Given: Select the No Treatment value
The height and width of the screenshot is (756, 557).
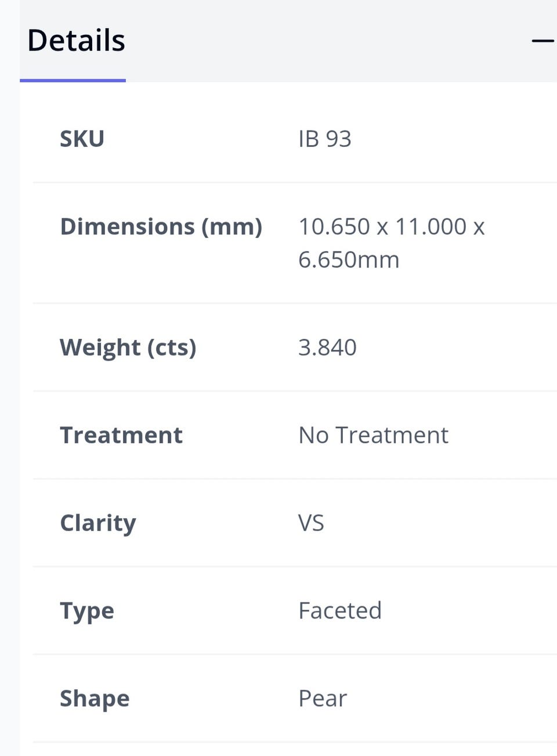Looking at the screenshot, I should [373, 435].
